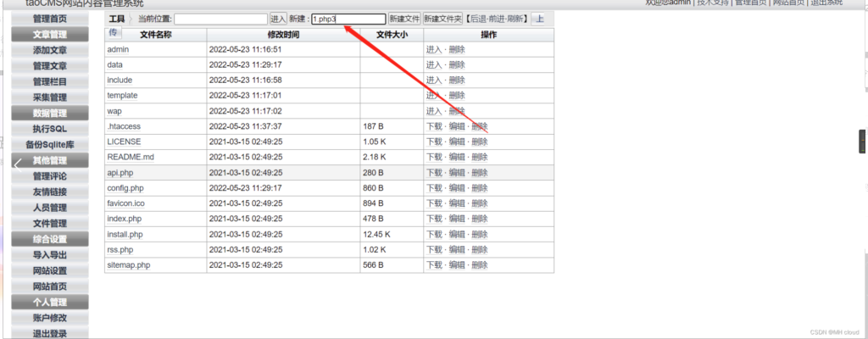The height and width of the screenshot is (339, 868).
Task: Click the new file name field containing 1.php3
Action: [348, 18]
